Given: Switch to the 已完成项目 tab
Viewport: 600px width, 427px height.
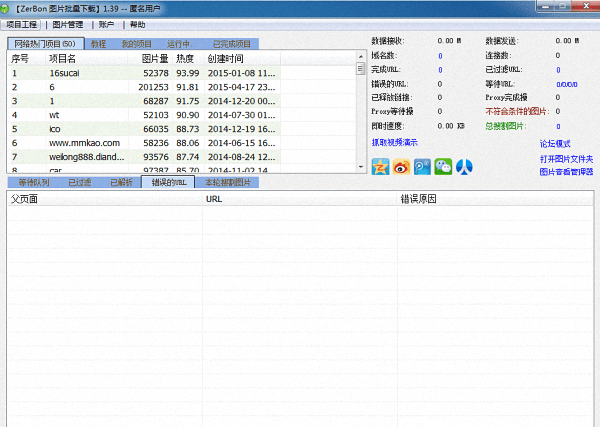Looking at the screenshot, I should [232, 44].
